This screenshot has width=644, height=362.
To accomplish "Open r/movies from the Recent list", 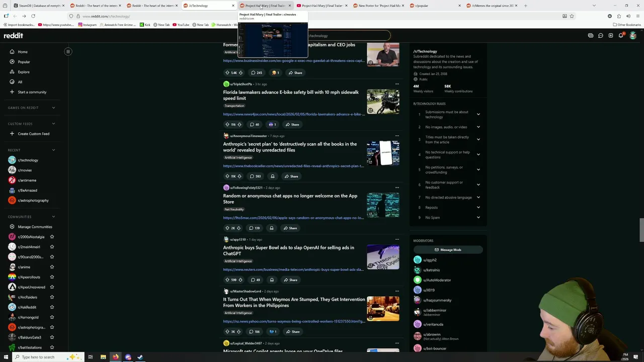I will point(24,170).
